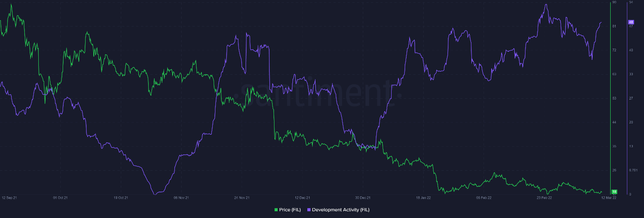The height and width of the screenshot is (218, 644).
Task: Click the 01 Oct 21 date label
Action: (60, 198)
